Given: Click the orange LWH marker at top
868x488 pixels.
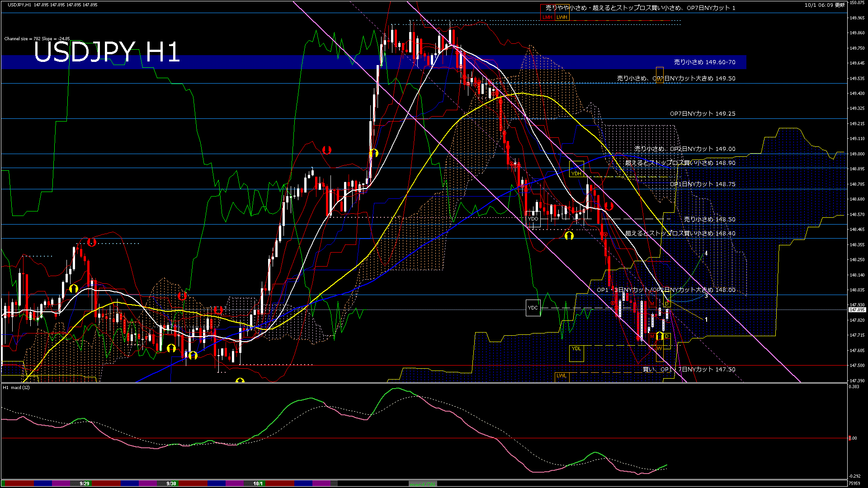Looking at the screenshot, I should (562, 17).
